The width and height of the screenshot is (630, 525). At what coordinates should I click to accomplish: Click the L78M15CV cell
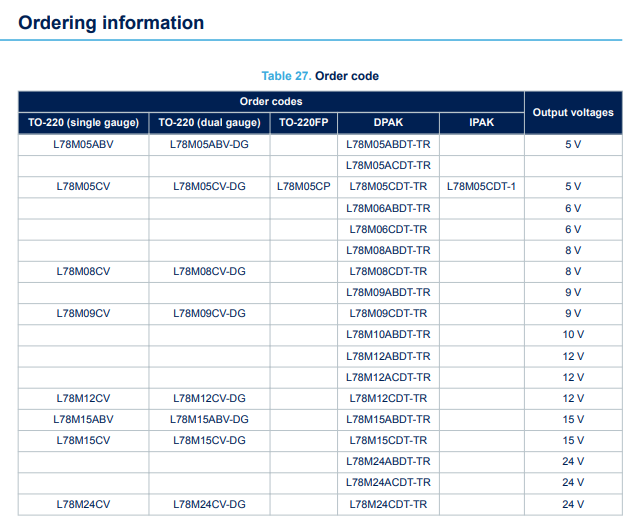coord(84,441)
